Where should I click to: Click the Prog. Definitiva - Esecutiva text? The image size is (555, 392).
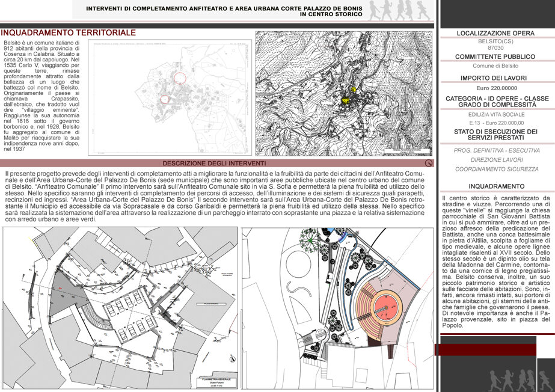pyautogui.click(x=497, y=150)
